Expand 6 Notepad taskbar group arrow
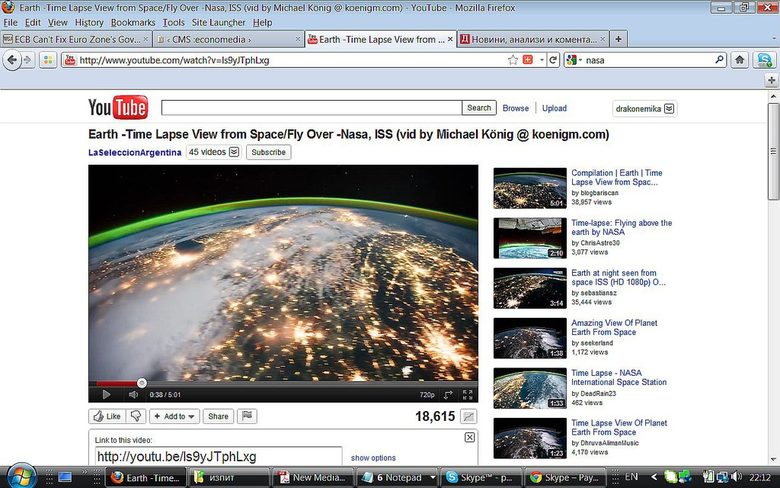The image size is (780, 488). 433,478
